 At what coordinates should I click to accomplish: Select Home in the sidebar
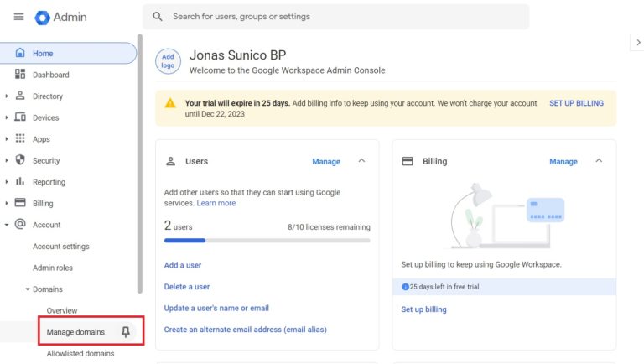pos(68,53)
